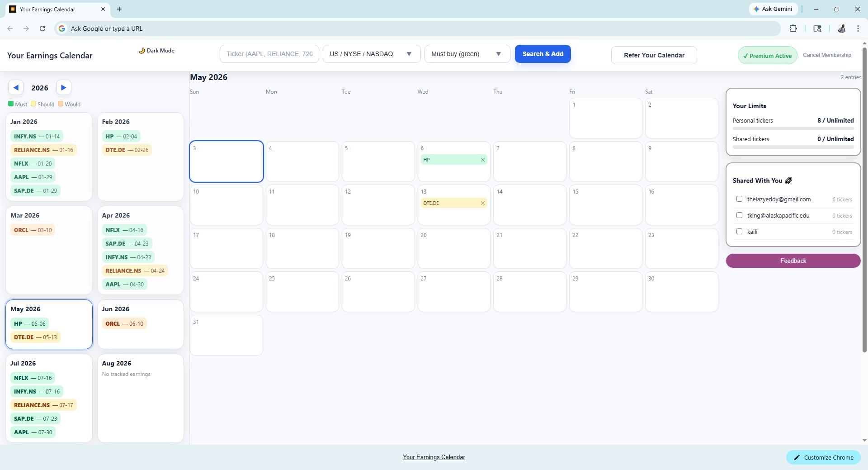This screenshot has height=470, width=868.
Task: Click Personal tickers usage bar
Action: 793,129
